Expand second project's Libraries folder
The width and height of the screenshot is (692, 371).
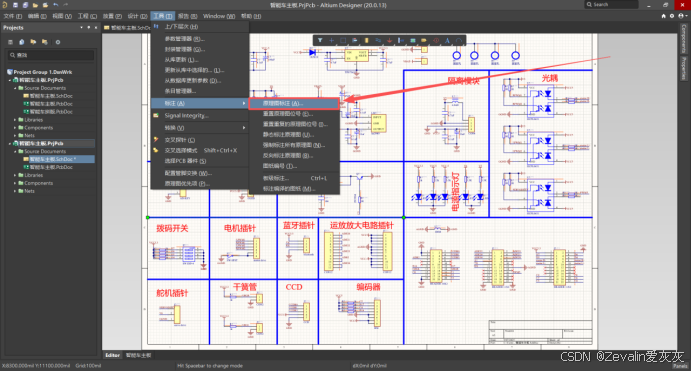coord(15,175)
